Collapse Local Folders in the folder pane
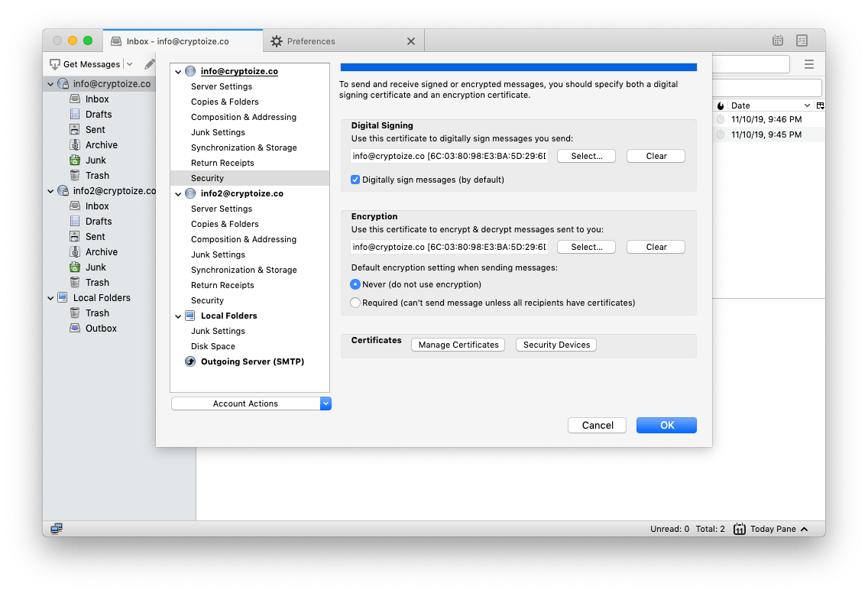868x593 pixels. tap(50, 298)
